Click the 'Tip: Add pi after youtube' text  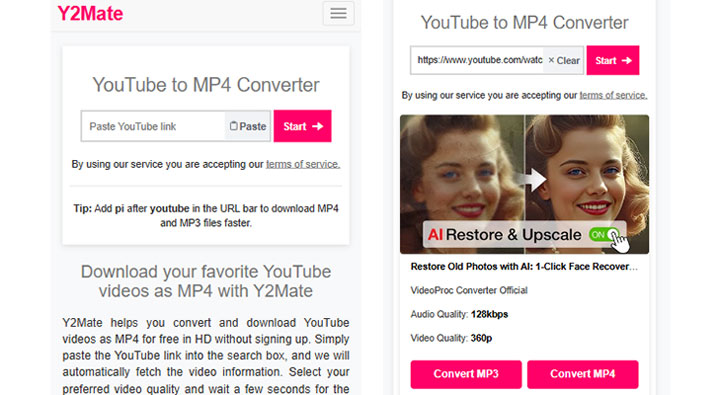click(x=206, y=215)
